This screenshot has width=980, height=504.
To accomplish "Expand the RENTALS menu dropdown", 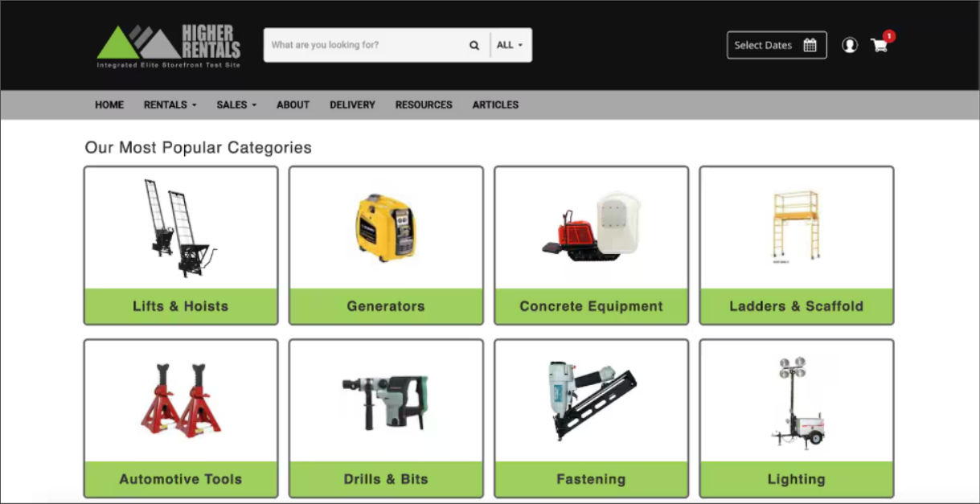I will (x=170, y=105).
